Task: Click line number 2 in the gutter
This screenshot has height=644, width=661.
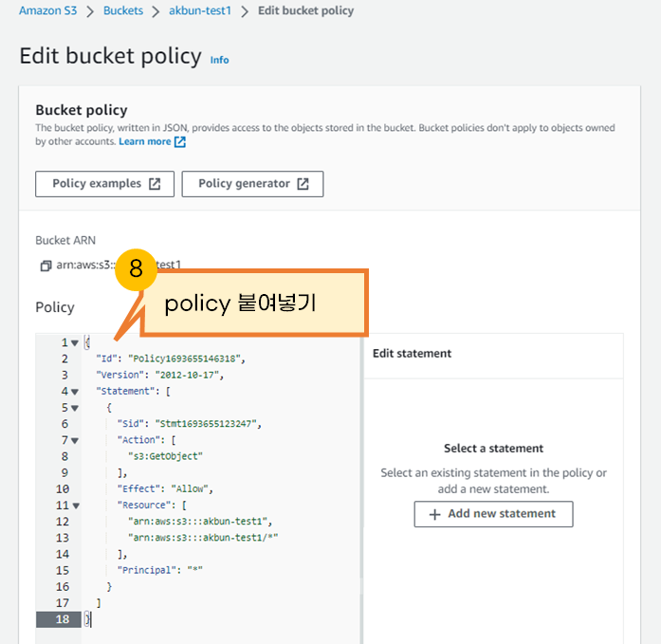Action: coord(64,359)
